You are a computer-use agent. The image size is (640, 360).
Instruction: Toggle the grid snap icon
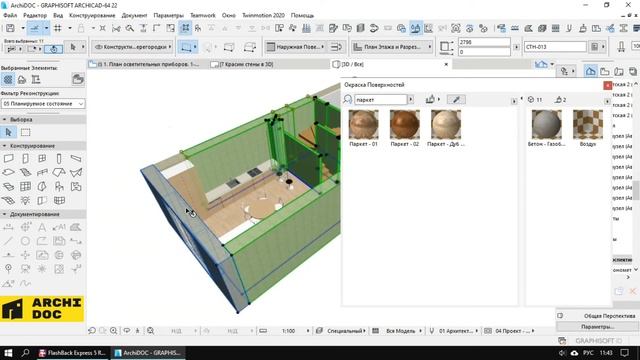pos(58,28)
